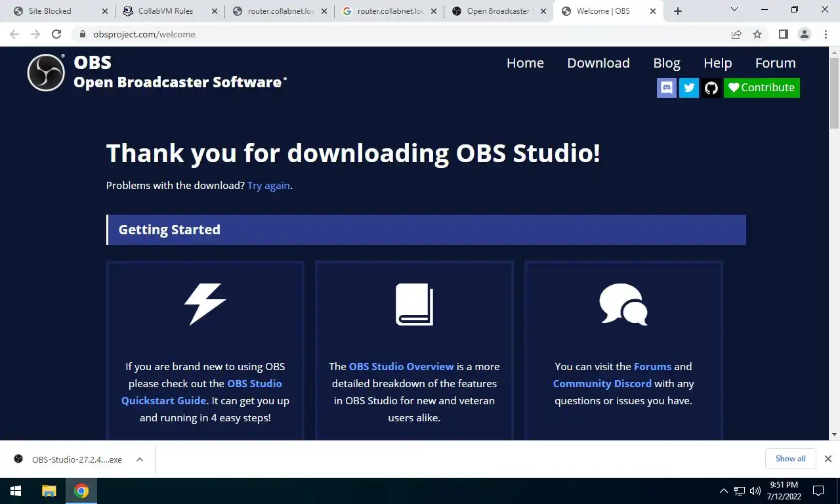840x504 pixels.
Task: Open the Download menu item
Action: 598,63
